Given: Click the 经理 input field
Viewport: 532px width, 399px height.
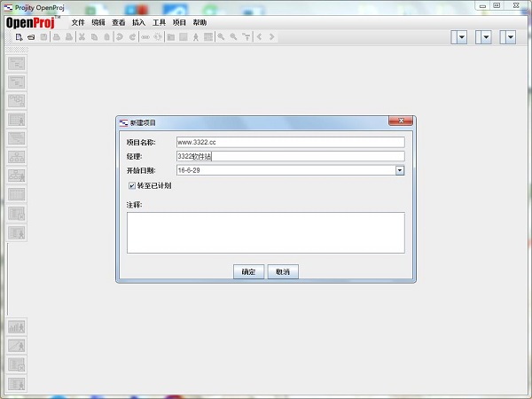Looking at the screenshot, I should [291, 156].
